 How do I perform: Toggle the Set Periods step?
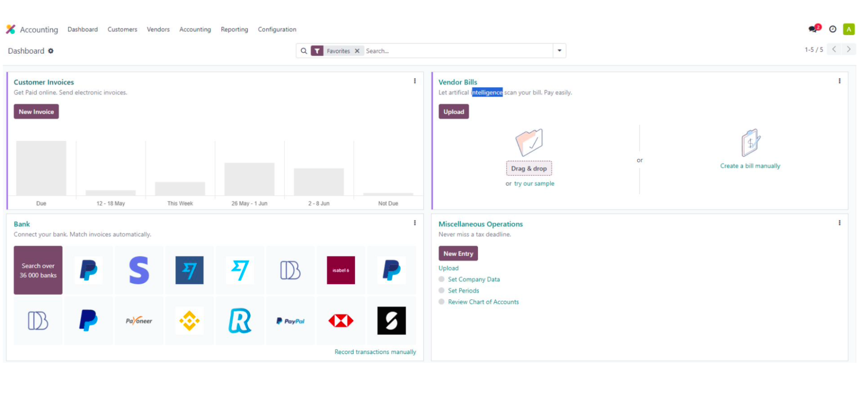442,291
